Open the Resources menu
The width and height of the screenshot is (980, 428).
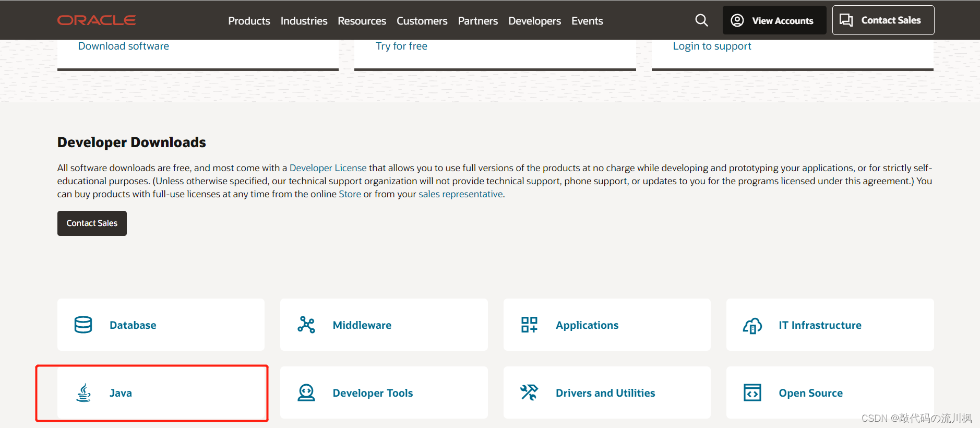coord(362,21)
